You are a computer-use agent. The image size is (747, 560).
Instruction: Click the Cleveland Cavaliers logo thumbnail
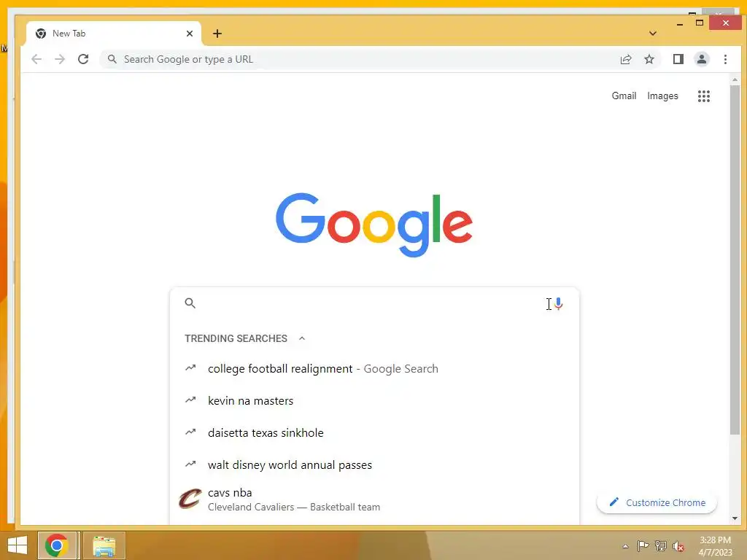click(x=190, y=499)
